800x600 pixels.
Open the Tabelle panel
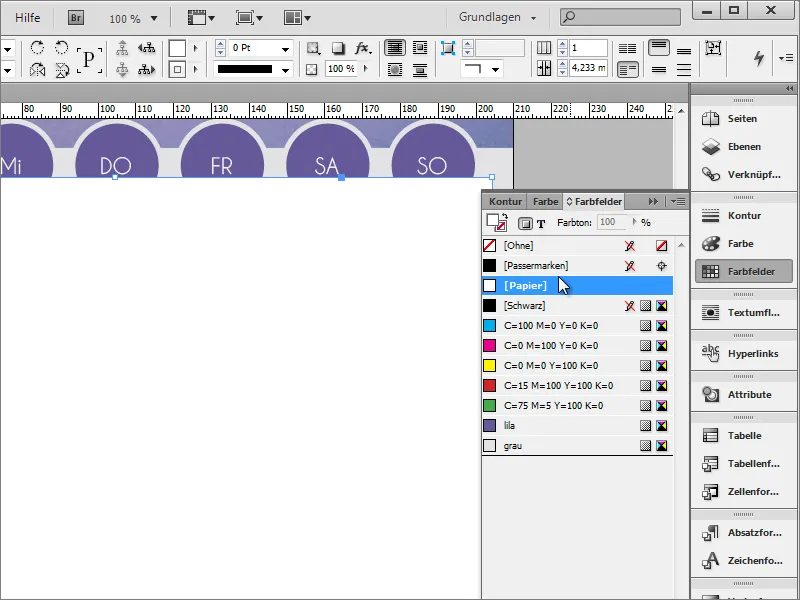pos(743,435)
